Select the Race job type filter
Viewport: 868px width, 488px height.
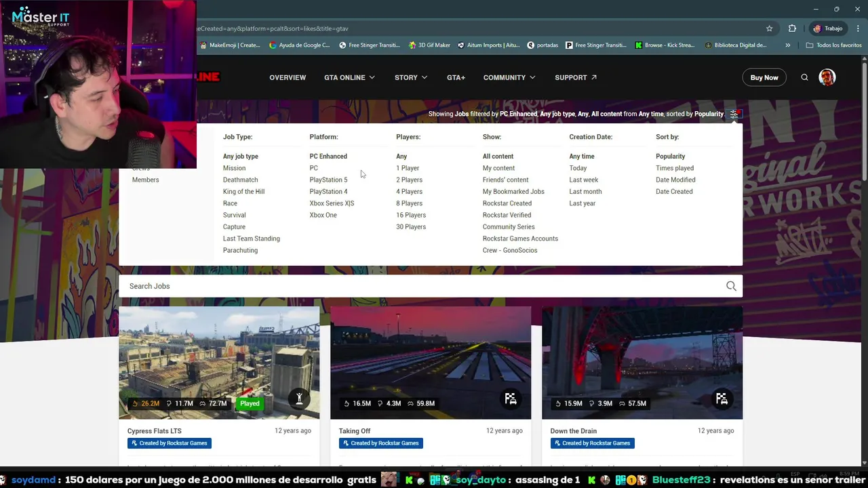(230, 203)
